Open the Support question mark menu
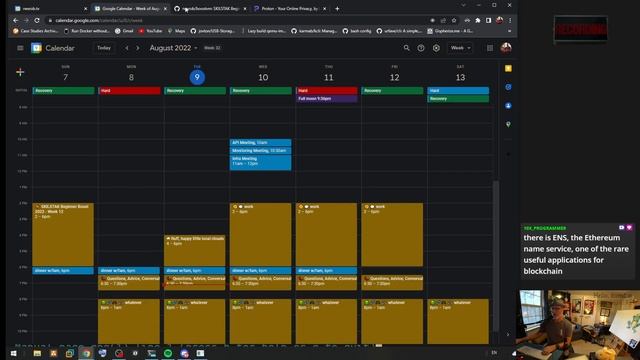This screenshot has height=360, width=640. tap(421, 48)
